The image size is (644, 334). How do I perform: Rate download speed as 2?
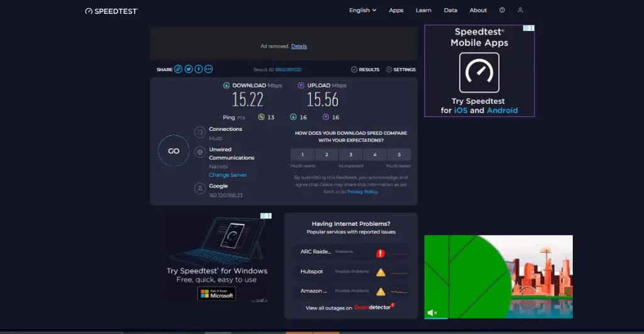[x=326, y=155]
